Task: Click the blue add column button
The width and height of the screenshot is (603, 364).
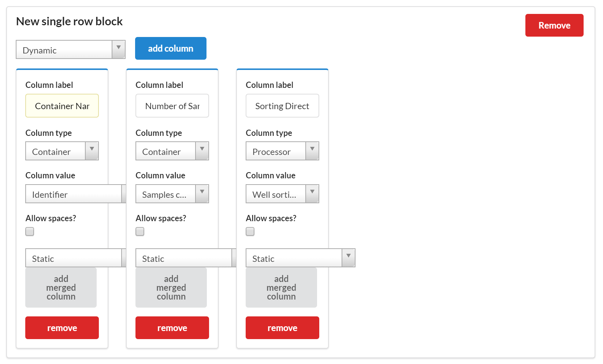Action: click(171, 48)
